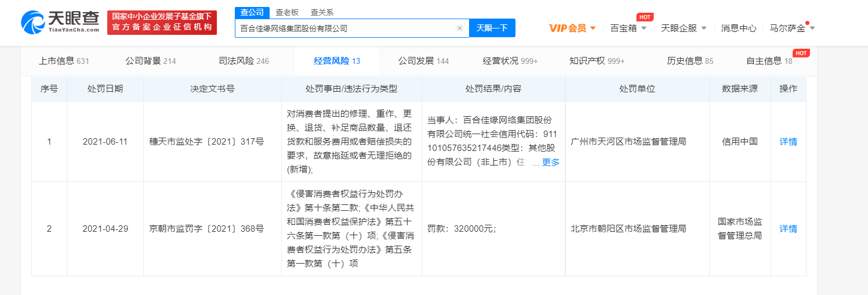This screenshot has height=295, width=868.
Task: Click the 处罚结果/内容 column header
Action: click(x=493, y=89)
